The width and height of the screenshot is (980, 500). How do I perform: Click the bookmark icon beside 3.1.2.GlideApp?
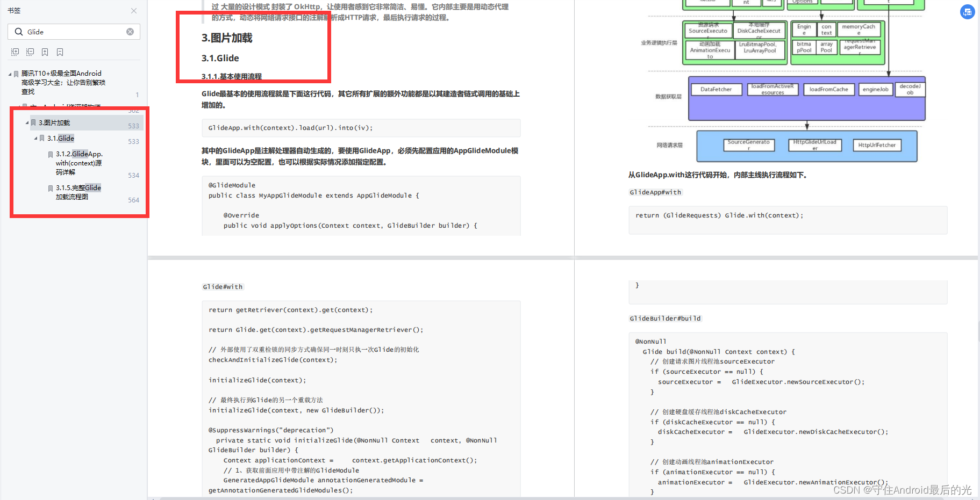[51, 154]
